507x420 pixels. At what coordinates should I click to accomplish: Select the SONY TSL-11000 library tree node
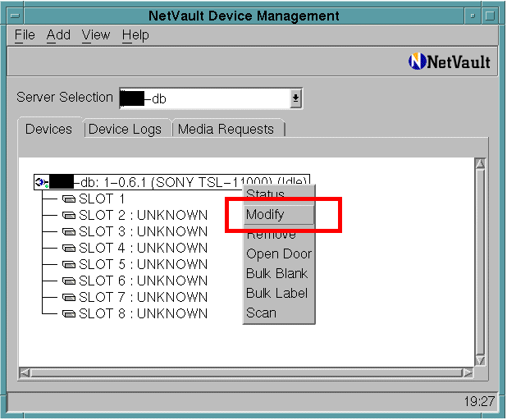171,182
